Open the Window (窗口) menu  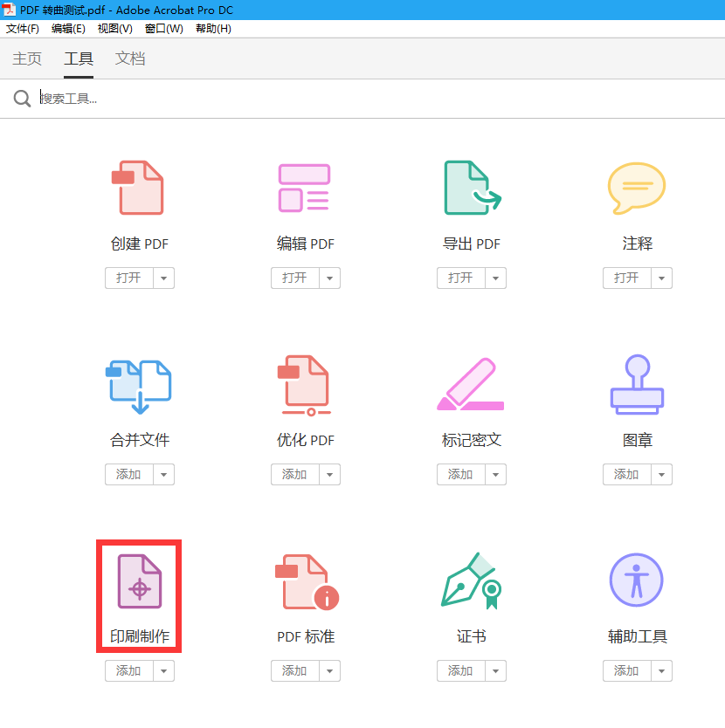[x=164, y=29]
